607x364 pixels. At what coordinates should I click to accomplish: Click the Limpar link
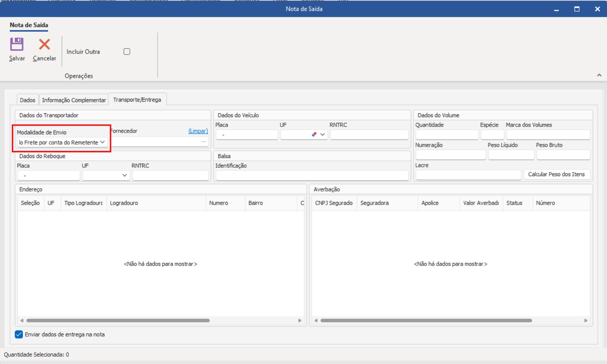coord(198,131)
